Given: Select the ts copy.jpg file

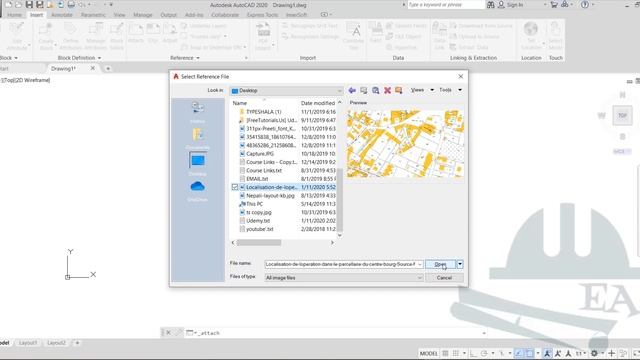Looking at the screenshot, I should coord(259,212).
